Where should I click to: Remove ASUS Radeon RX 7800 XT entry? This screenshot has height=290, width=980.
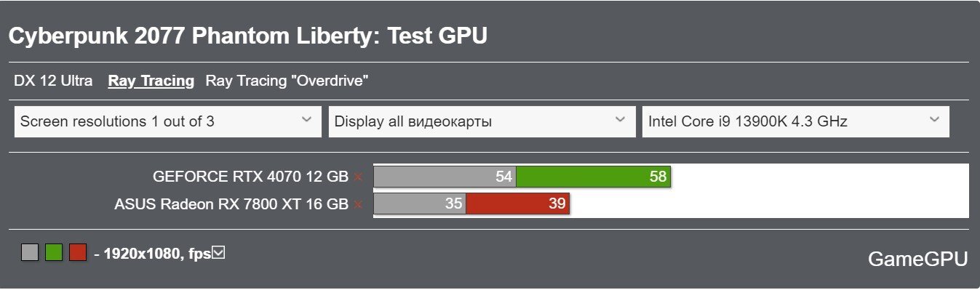coord(358,205)
